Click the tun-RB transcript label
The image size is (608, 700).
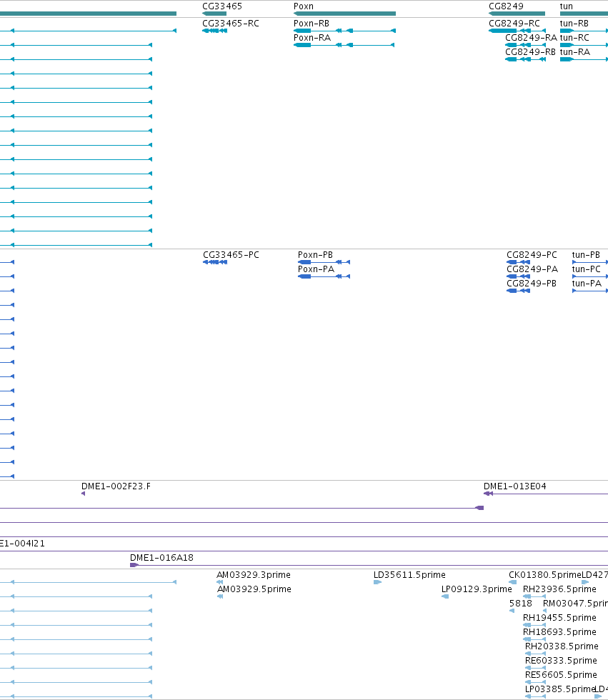[574, 23]
